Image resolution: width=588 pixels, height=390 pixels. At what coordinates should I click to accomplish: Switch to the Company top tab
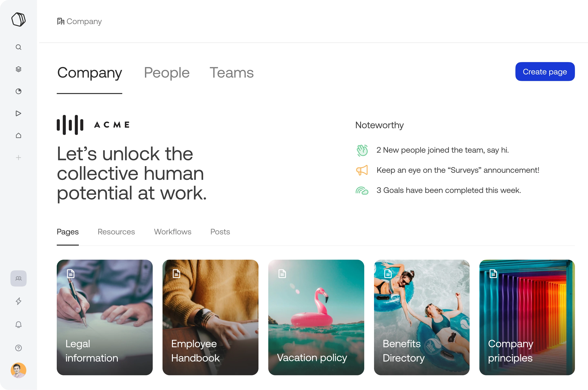(x=89, y=73)
